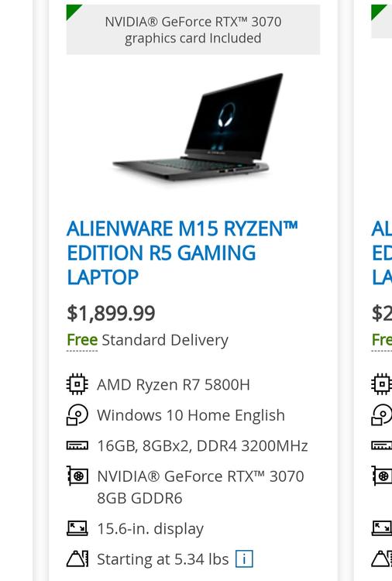Open Alienware M15 Ryzen Edition R5 product link

tap(182, 253)
